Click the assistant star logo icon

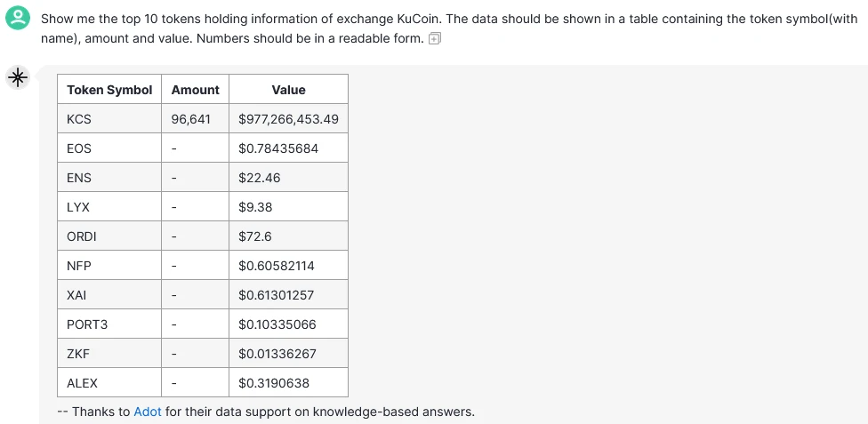click(17, 78)
